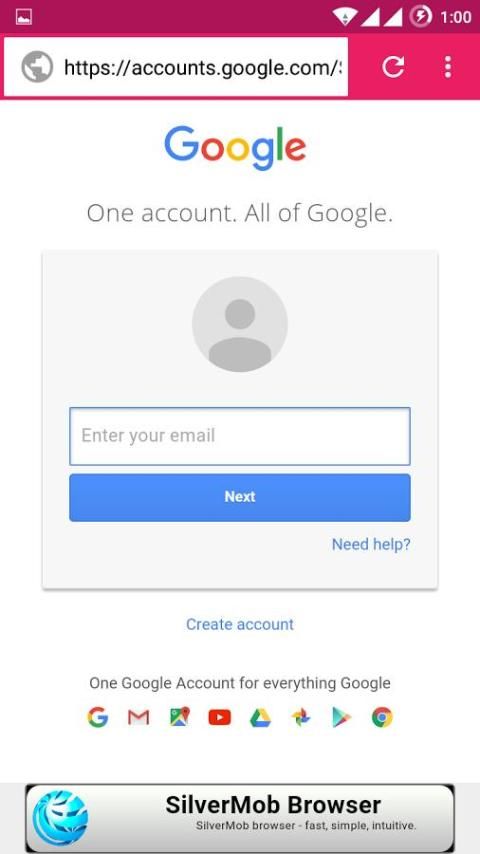Click the Create account link
This screenshot has height=854, width=480.
(240, 624)
